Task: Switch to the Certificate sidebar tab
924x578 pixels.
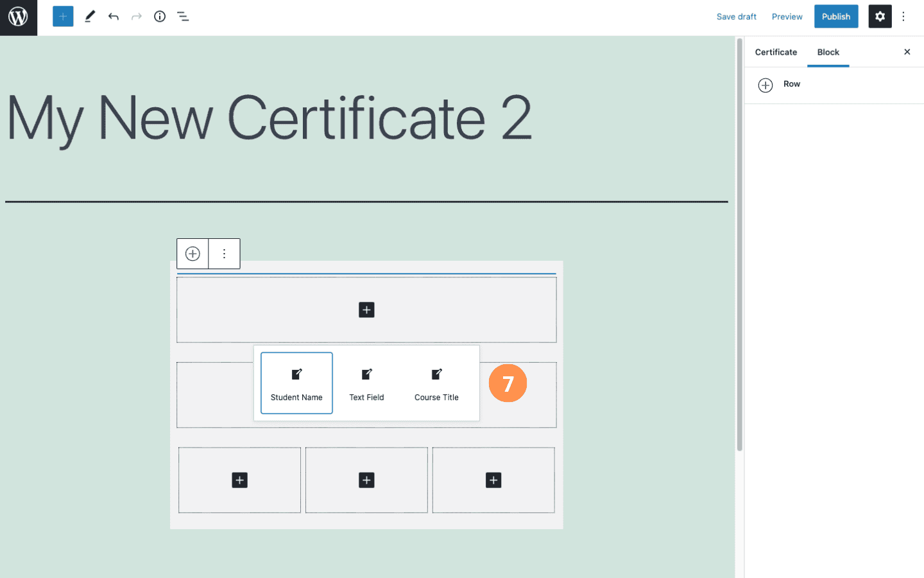Action: (x=776, y=52)
